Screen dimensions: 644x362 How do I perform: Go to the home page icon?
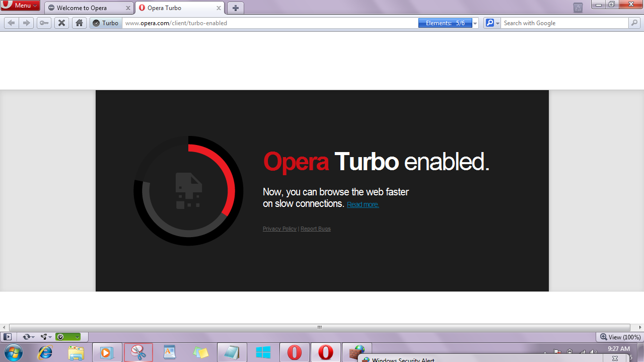[x=79, y=23]
